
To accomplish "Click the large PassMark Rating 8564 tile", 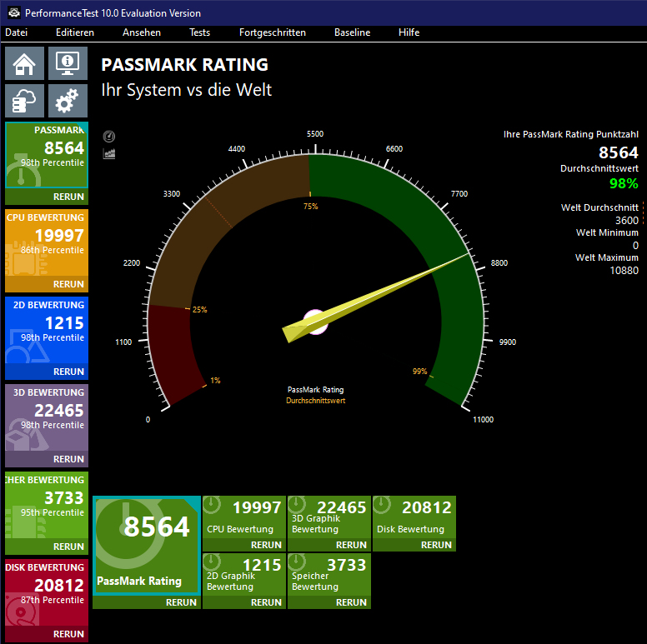I will tap(147, 546).
